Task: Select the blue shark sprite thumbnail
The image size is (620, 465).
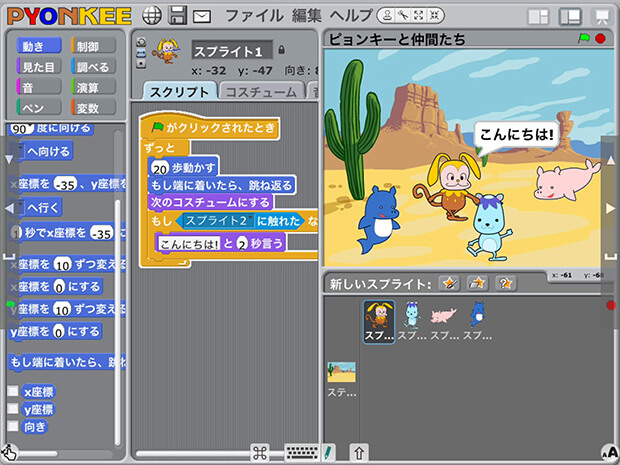Action: point(477,322)
